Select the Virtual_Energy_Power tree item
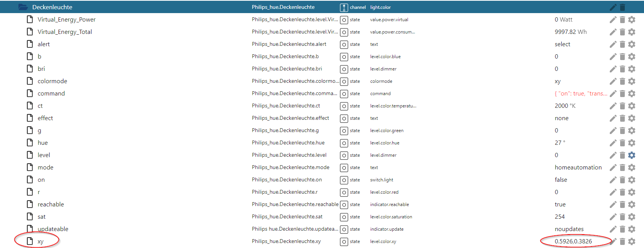Screen dimensions: 644x248 click(x=67, y=20)
